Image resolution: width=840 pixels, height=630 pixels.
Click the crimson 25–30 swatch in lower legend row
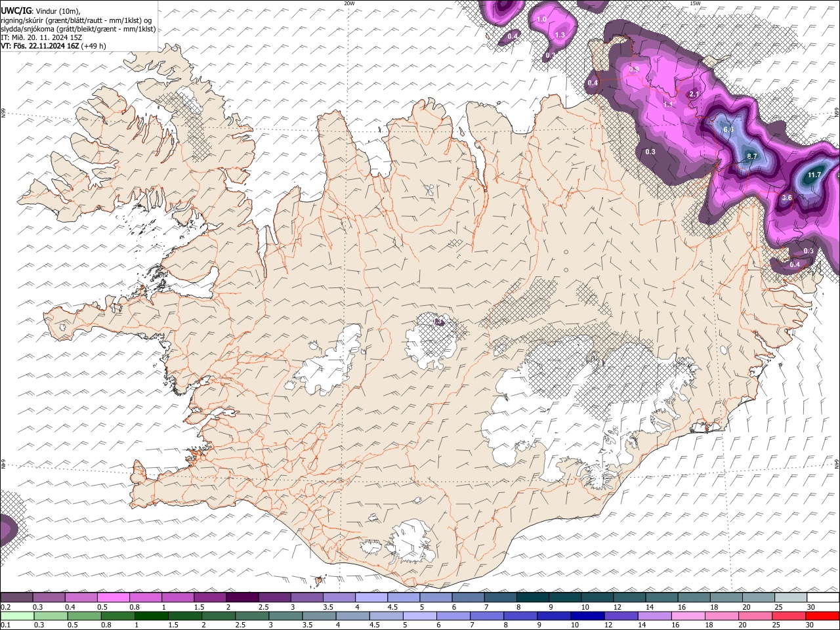pyautogui.click(x=788, y=616)
